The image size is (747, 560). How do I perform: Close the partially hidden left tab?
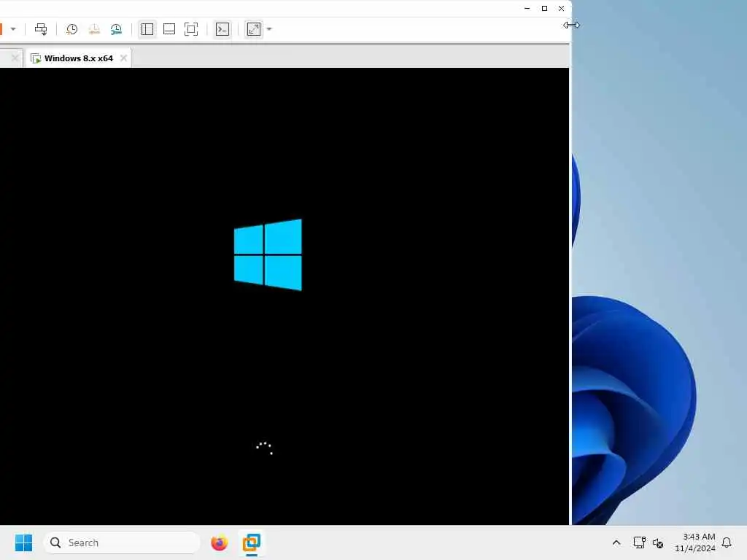click(x=15, y=58)
